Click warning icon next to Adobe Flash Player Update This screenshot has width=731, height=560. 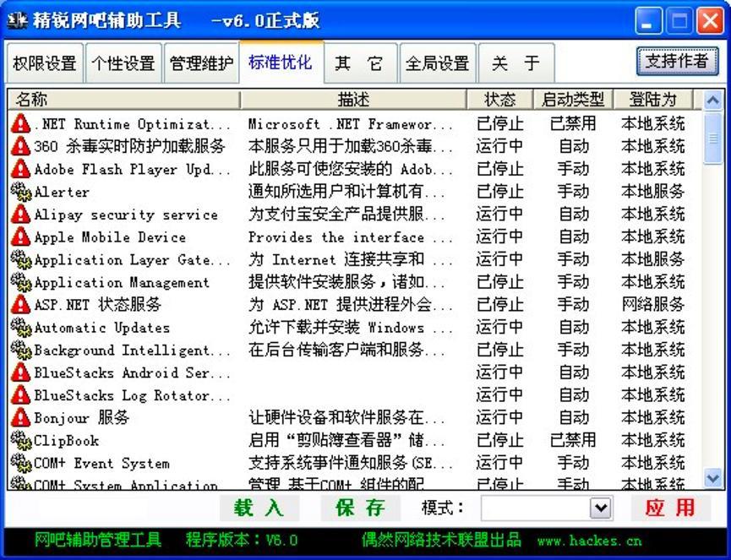(20, 169)
